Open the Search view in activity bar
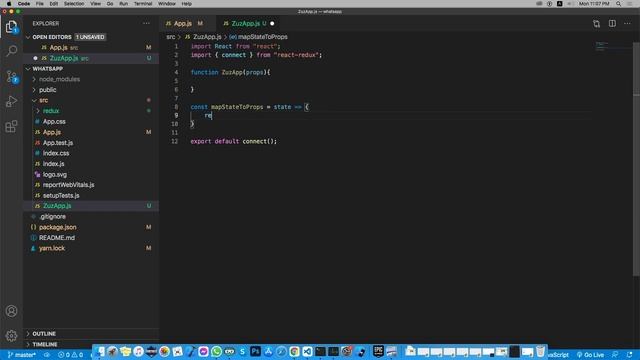The height and width of the screenshot is (360, 640). click(11, 51)
